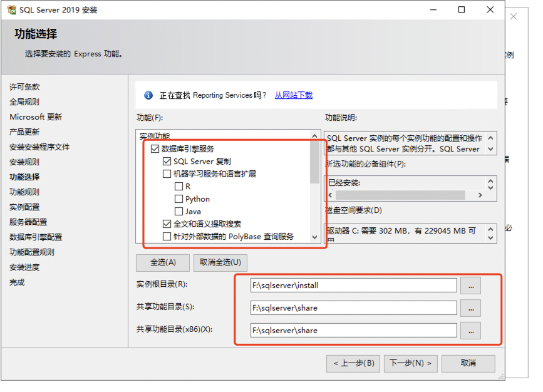
Task: Uncheck the 数据库引擎服务 checkbox
Action: coord(155,149)
